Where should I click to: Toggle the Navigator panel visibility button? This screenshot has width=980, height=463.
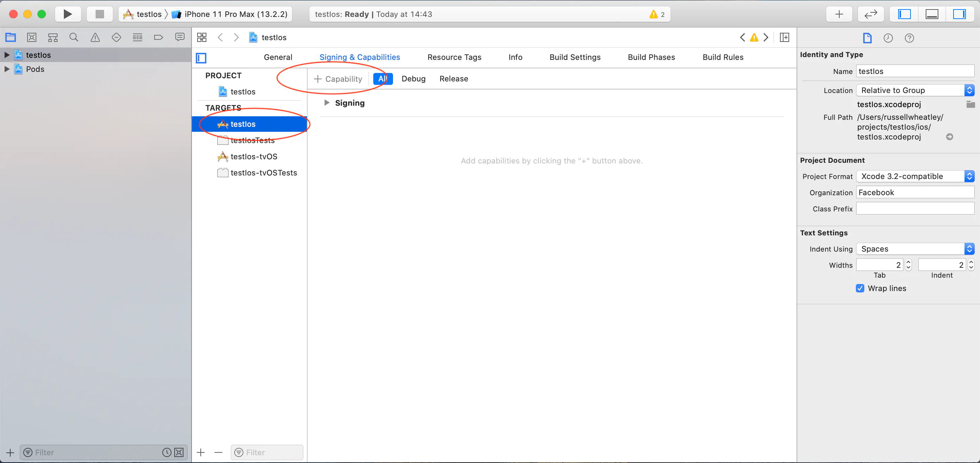coord(904,14)
